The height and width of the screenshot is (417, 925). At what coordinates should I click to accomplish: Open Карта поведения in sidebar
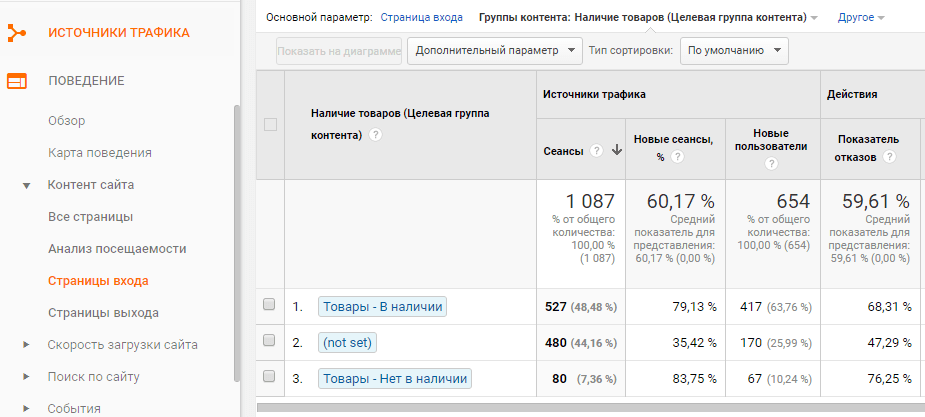click(x=100, y=153)
